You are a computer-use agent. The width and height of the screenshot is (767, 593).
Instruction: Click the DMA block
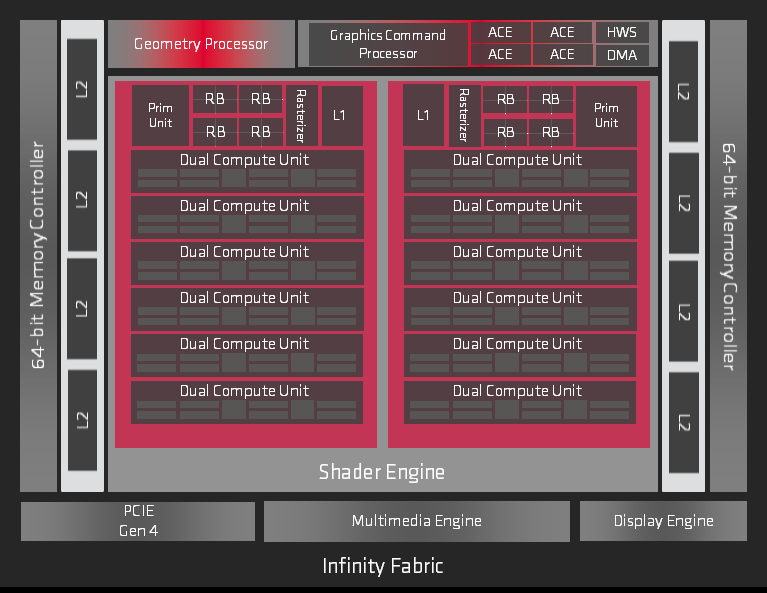pyautogui.click(x=622, y=55)
